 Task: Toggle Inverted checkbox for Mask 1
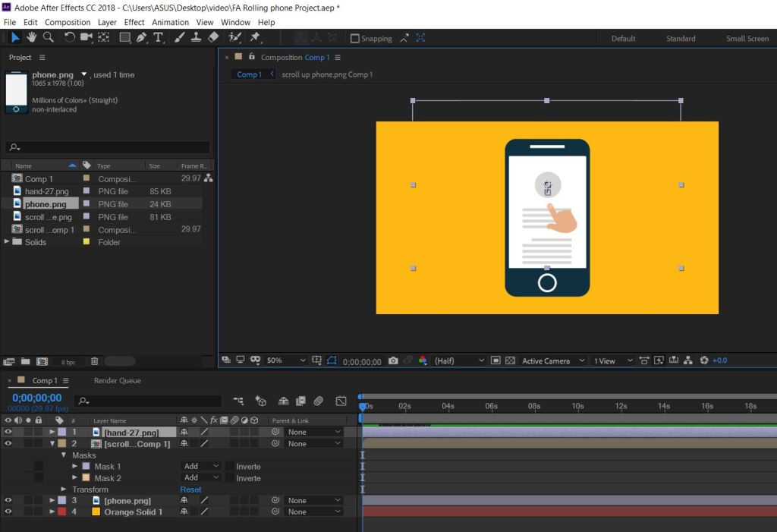tap(230, 467)
